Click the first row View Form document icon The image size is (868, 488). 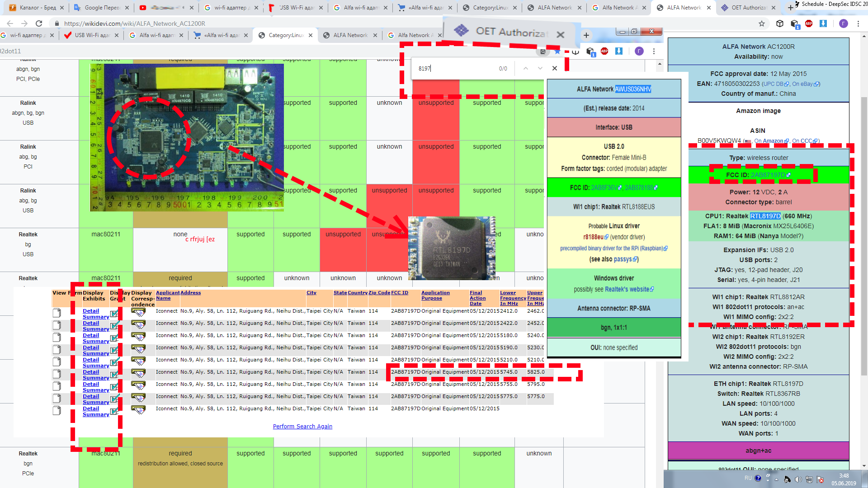57,313
